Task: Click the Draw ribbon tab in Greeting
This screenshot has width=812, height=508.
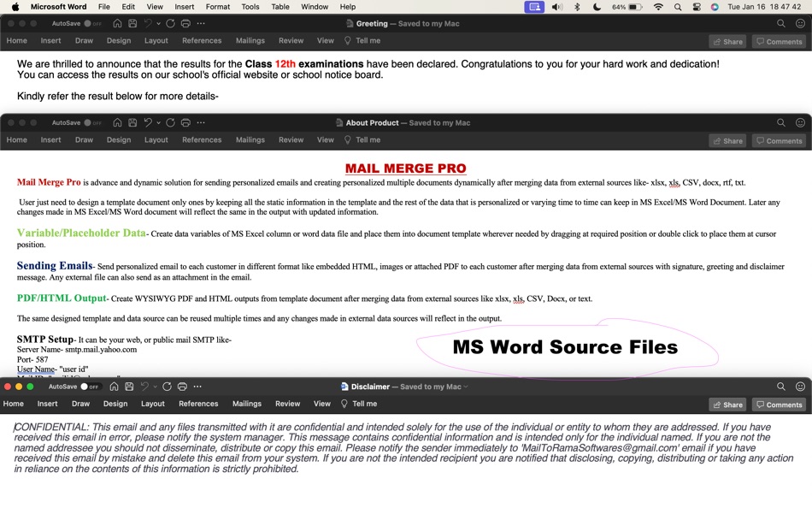Action: 84,40
